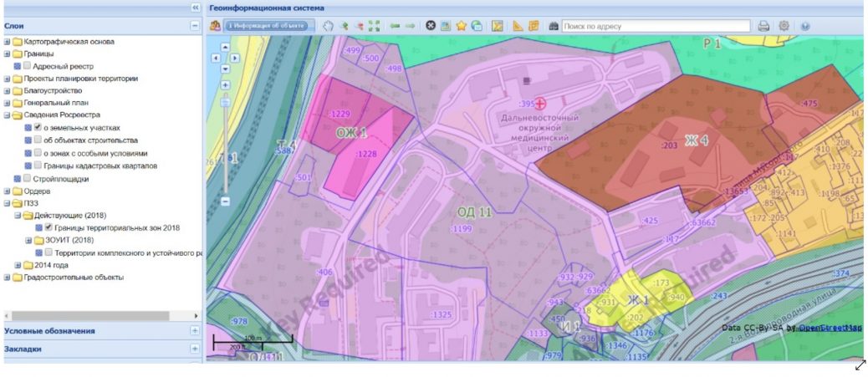Click the 'Информация об объекте' tool button
Viewport: 868px width, 377px height.
click(x=258, y=26)
